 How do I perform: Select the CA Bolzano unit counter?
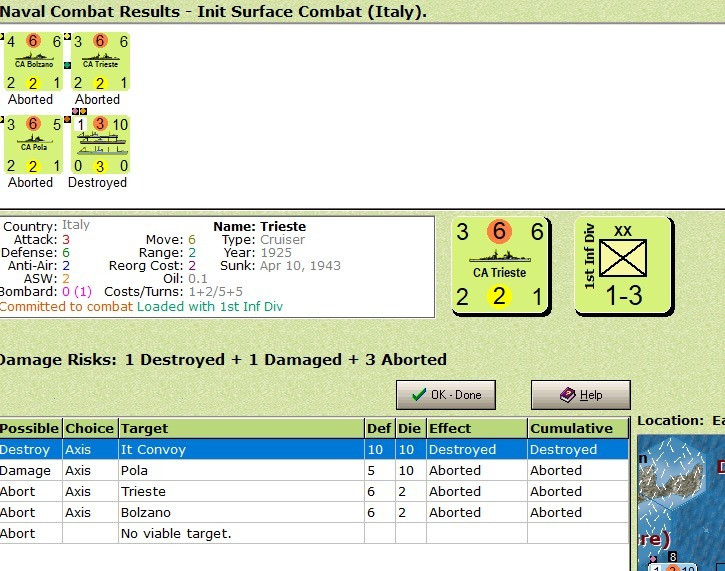33,62
